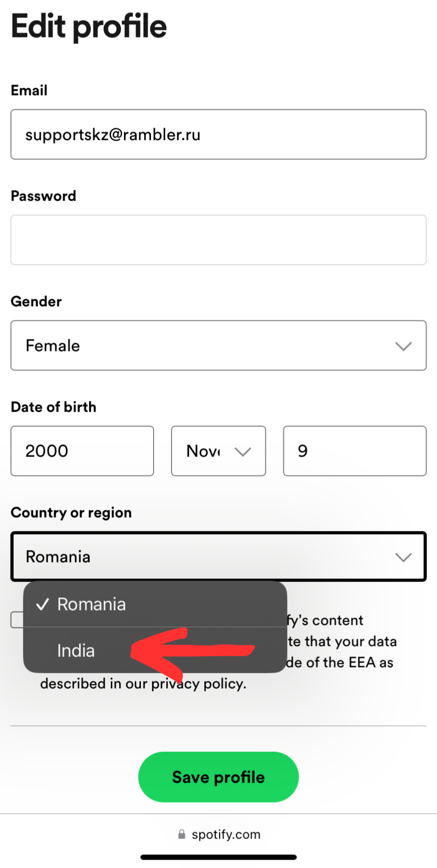Focus the empty Password field
Viewport: 437px width, 868px height.
(218, 240)
